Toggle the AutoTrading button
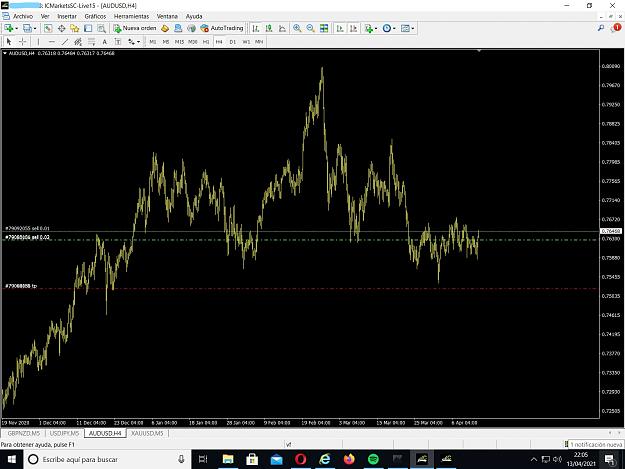This screenshot has width=625, height=469. tap(222, 28)
